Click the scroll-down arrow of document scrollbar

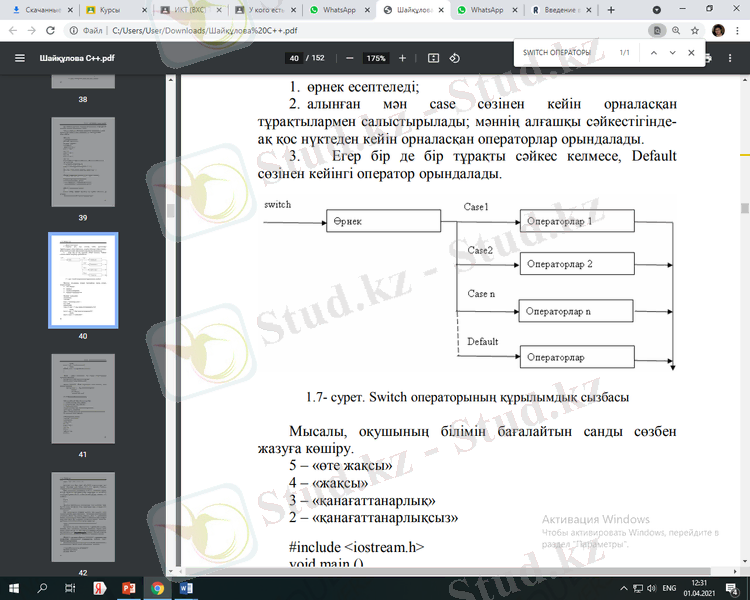click(745, 562)
